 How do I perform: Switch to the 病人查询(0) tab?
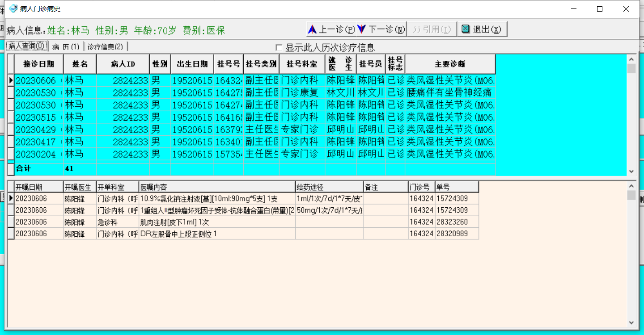point(26,46)
